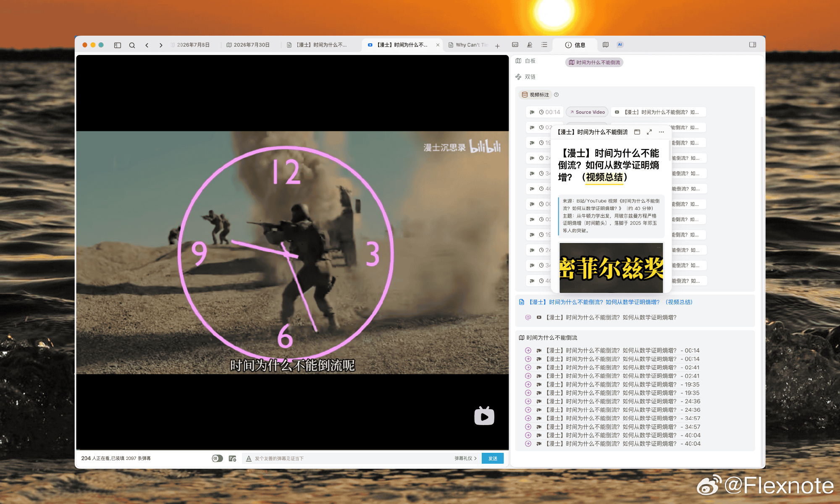Screen dimensions: 840x504
Task: Open the Why Can't Time tab
Action: 468,45
